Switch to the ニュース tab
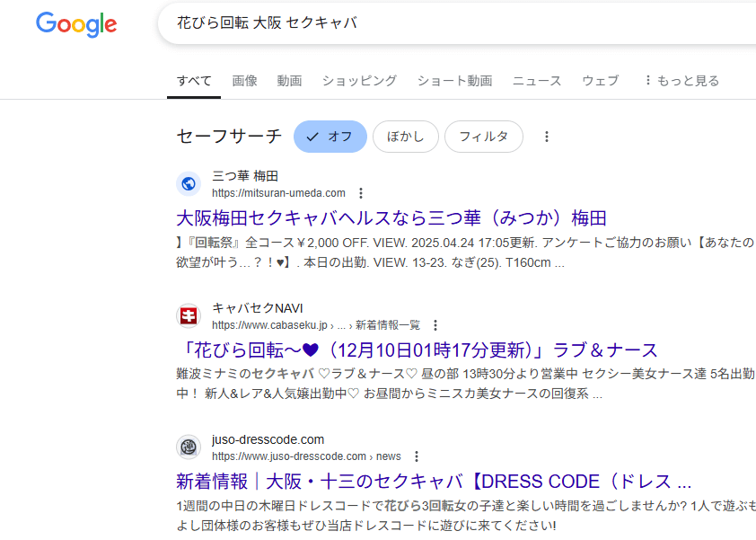 [537, 81]
